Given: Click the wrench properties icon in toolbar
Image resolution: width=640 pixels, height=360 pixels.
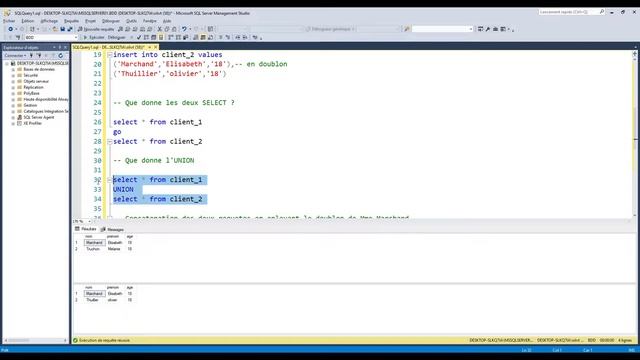Looking at the screenshot, I should pyautogui.click(x=488, y=29).
